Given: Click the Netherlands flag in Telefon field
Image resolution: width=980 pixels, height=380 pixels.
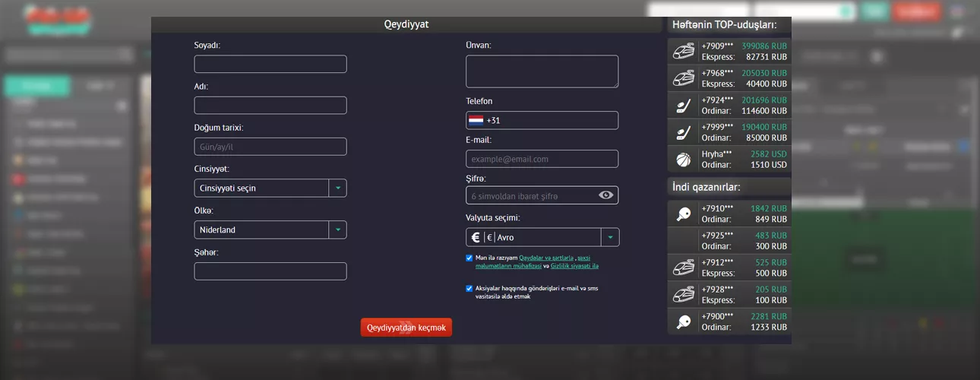Looking at the screenshot, I should pyautogui.click(x=476, y=120).
